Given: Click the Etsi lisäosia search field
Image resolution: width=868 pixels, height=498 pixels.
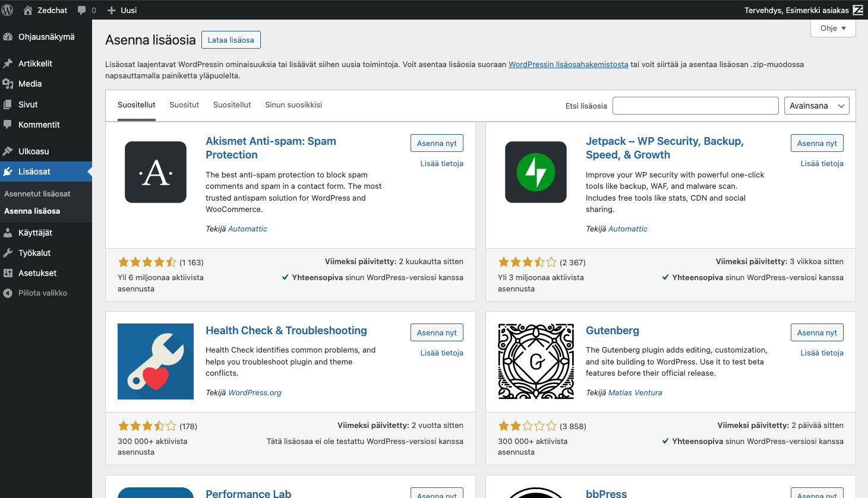Looking at the screenshot, I should point(695,106).
